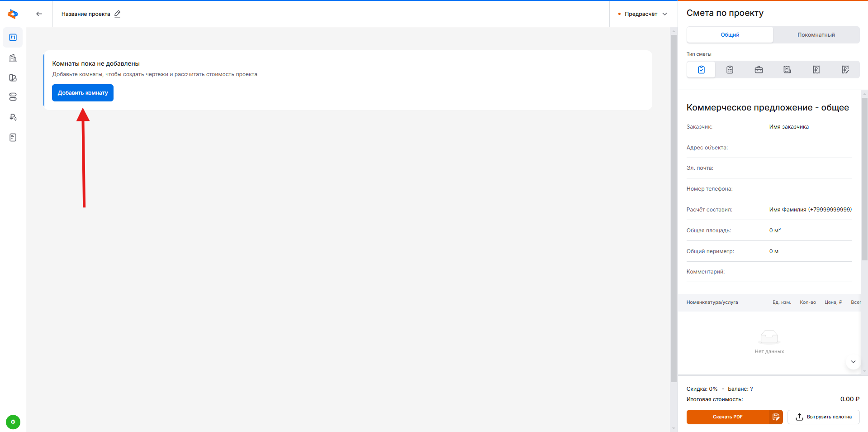Select the briefcase estimate type
868x432 pixels.
click(759, 70)
